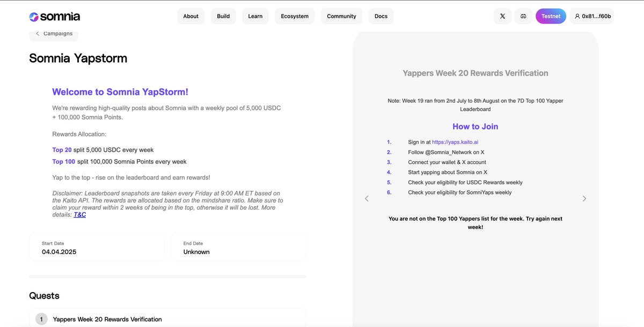
Task: Go to the previous quest slide arrow
Action: [367, 198]
